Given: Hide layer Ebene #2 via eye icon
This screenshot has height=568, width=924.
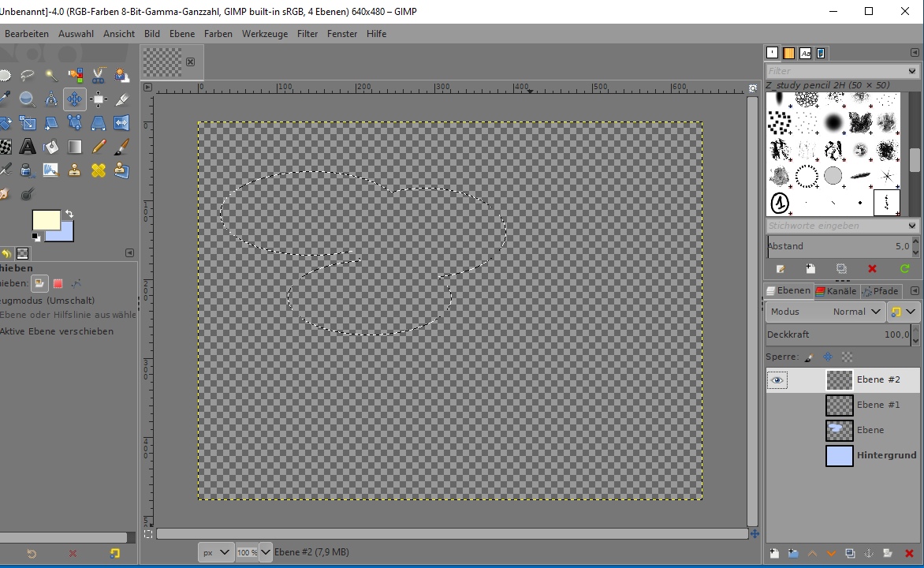Looking at the screenshot, I should [x=777, y=379].
